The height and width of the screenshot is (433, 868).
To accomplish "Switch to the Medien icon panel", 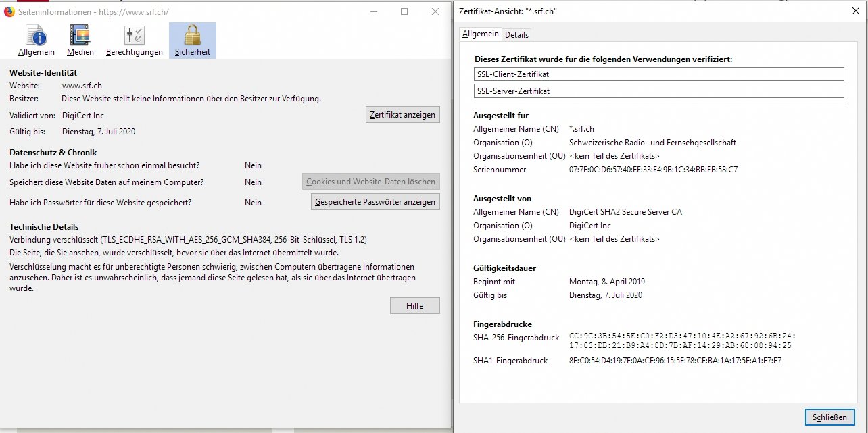I will pyautogui.click(x=80, y=41).
